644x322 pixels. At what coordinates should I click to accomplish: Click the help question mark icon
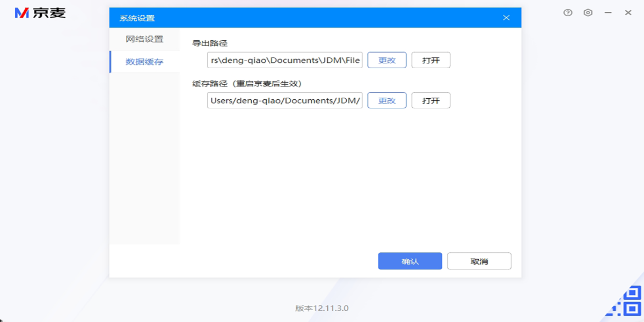(x=568, y=12)
